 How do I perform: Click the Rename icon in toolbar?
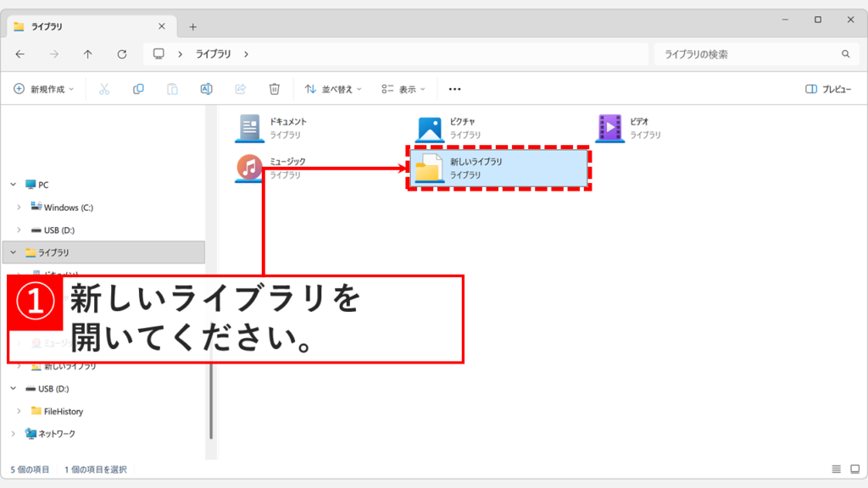click(x=206, y=89)
